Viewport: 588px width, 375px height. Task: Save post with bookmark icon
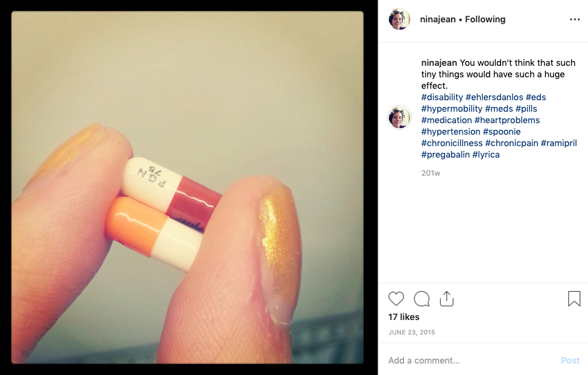pos(574,298)
